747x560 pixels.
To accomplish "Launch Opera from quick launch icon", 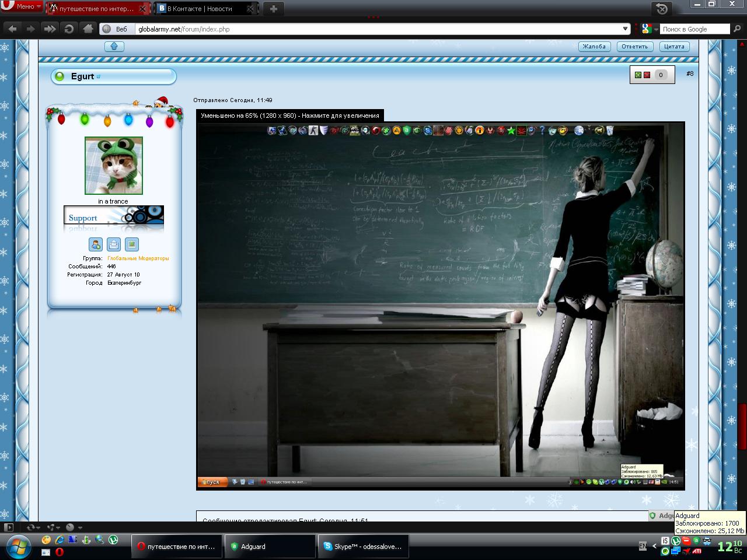I will pyautogui.click(x=60, y=552).
